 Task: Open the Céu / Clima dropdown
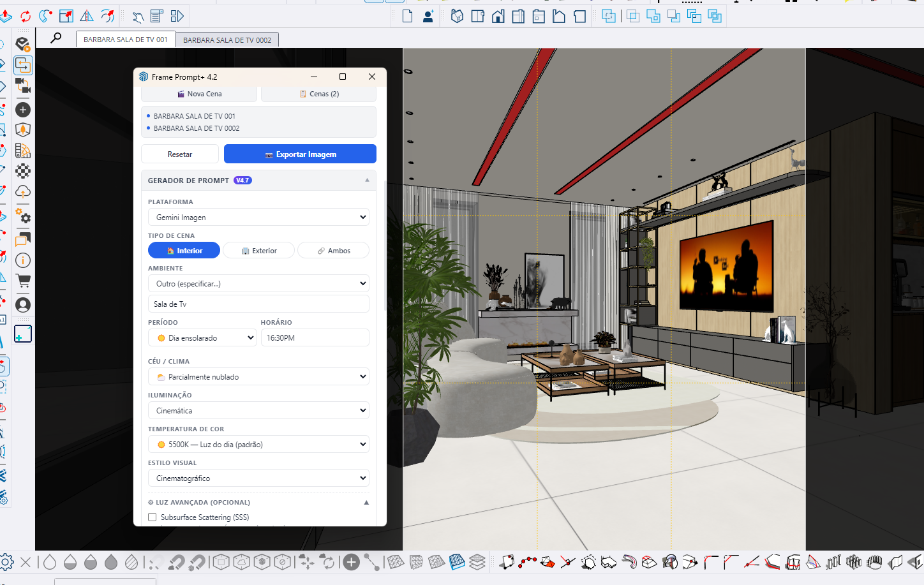pyautogui.click(x=258, y=376)
